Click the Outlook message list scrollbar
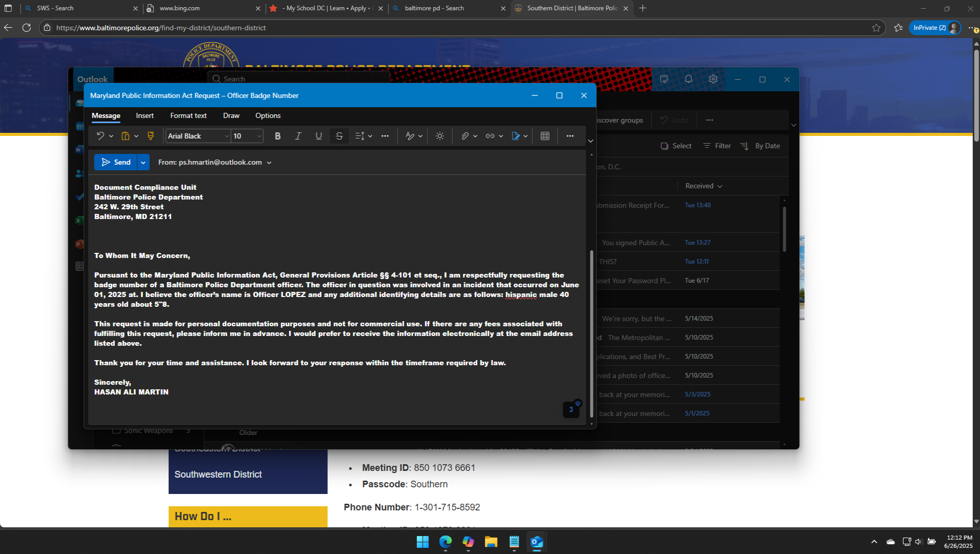 point(785,229)
